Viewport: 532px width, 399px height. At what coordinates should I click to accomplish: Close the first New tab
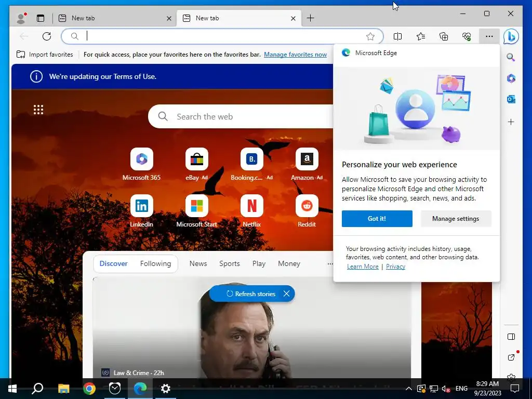pos(169,18)
